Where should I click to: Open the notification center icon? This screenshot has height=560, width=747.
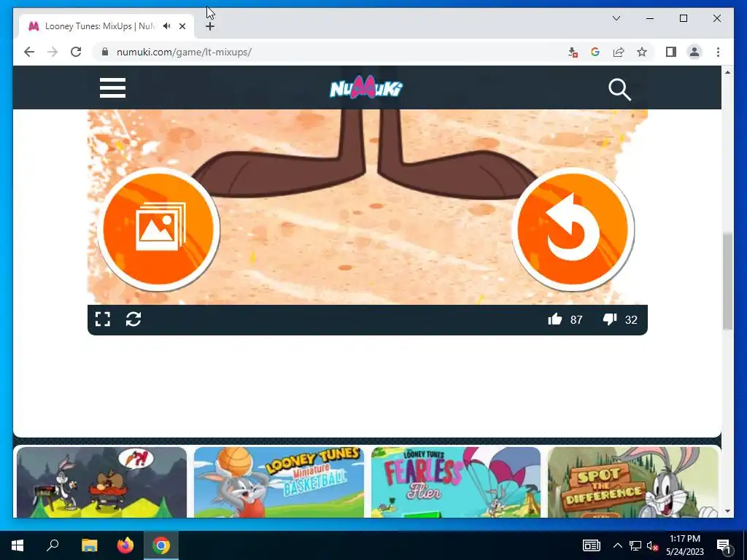click(x=724, y=546)
